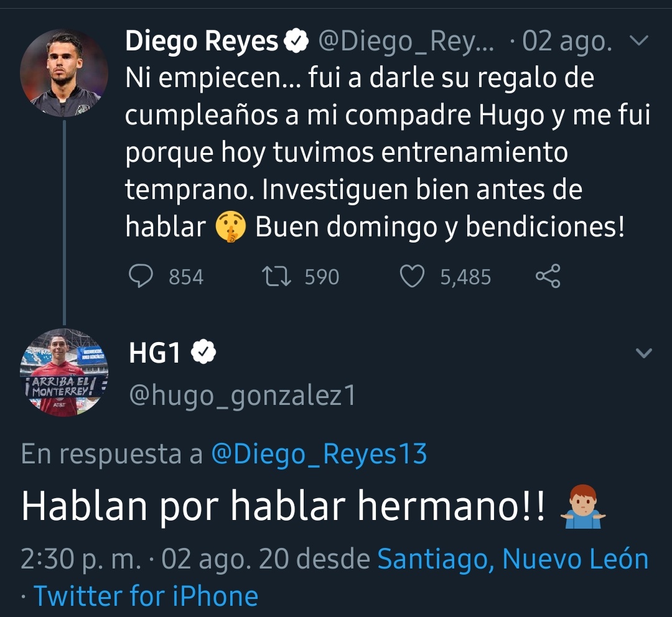The height and width of the screenshot is (617, 672).
Task: Click the Twitter for iPhone source link
Action: tap(146, 596)
